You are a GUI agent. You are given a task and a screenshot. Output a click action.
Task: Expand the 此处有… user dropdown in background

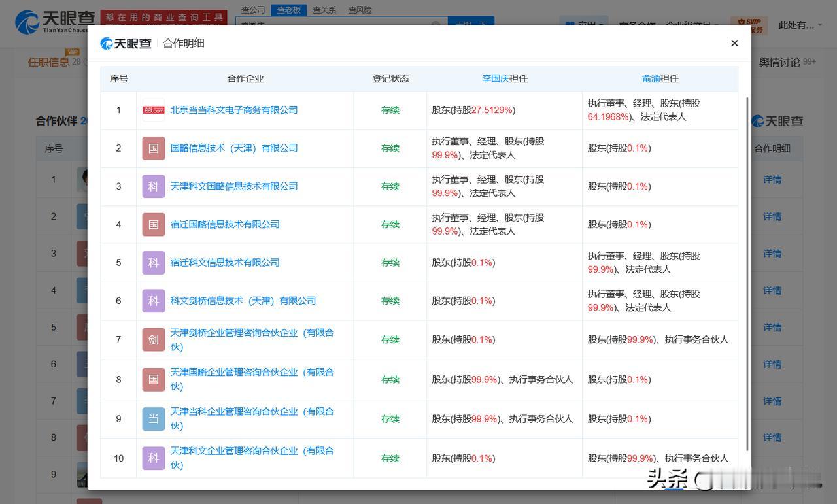click(800, 25)
